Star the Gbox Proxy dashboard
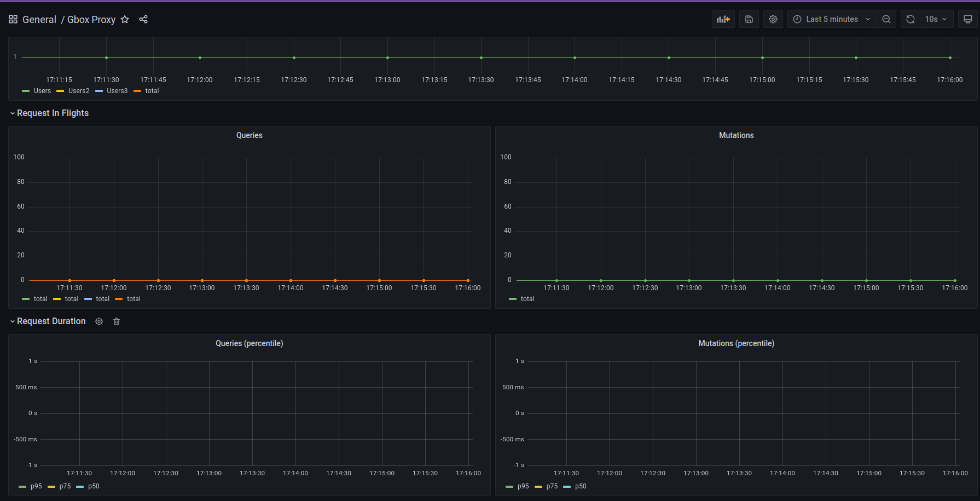Image resolution: width=980 pixels, height=501 pixels. tap(125, 20)
